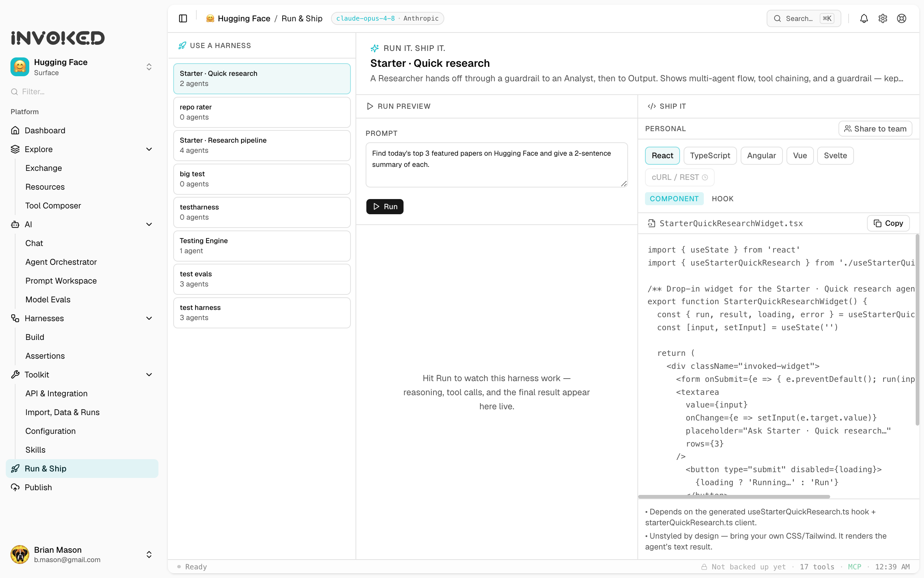924x578 pixels.
Task: Click the rocket icon beside Use a Harness
Action: [x=182, y=46]
